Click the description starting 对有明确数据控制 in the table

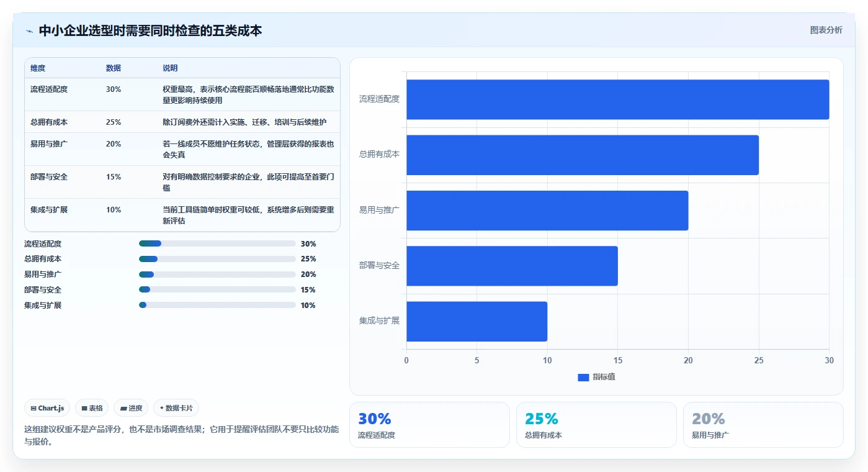click(248, 183)
